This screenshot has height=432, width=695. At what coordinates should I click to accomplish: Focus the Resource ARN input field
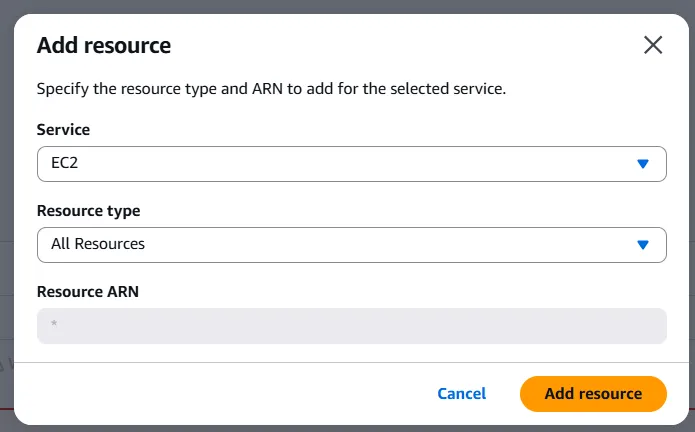351,326
